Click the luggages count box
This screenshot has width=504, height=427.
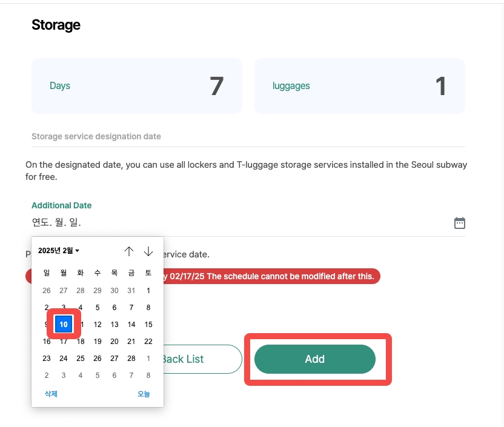point(360,86)
